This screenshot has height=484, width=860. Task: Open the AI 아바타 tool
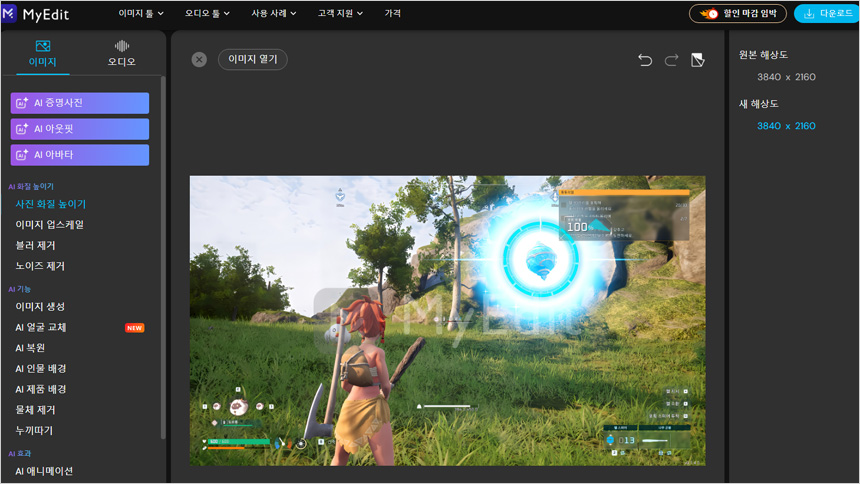pyautogui.click(x=80, y=155)
